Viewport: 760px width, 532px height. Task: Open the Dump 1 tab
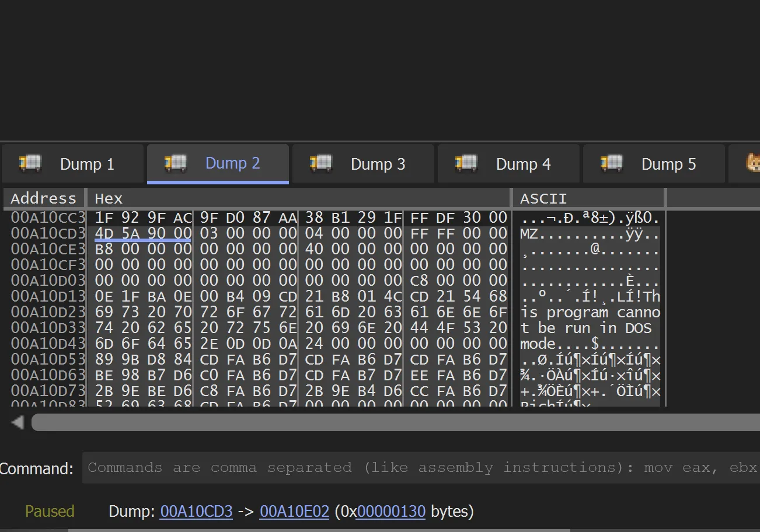pyautogui.click(x=72, y=164)
